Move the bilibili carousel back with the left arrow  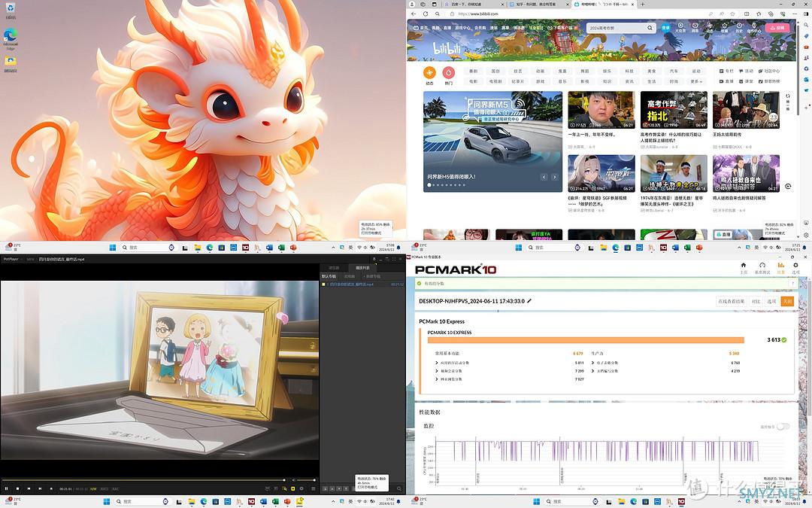544,177
